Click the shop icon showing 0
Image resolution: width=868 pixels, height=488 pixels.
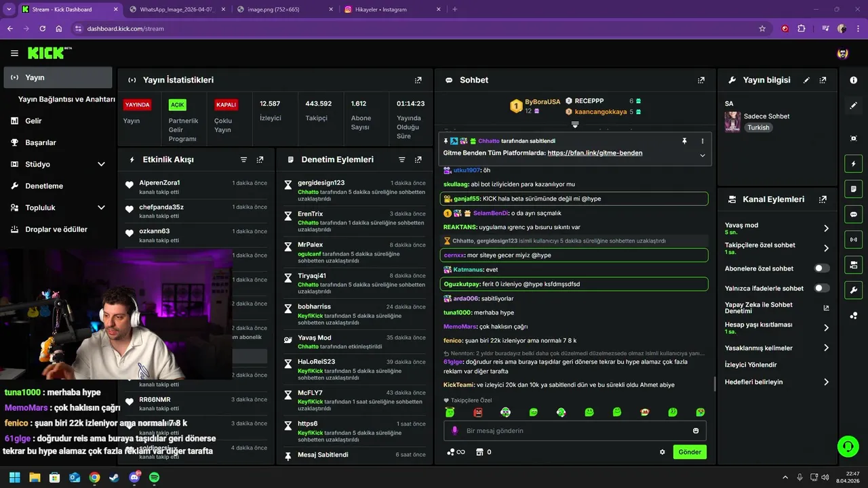(x=484, y=452)
